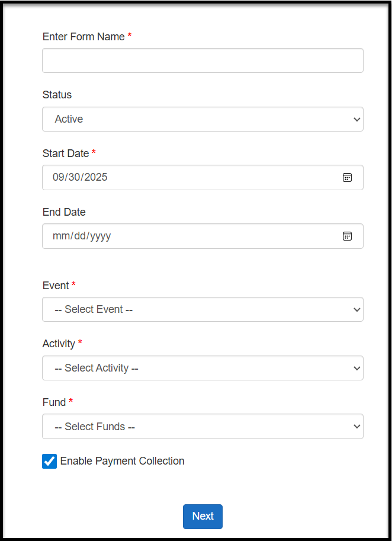The height and width of the screenshot is (541, 392).
Task: Toggle the Enable Payment Collection checkbox
Action: point(49,461)
